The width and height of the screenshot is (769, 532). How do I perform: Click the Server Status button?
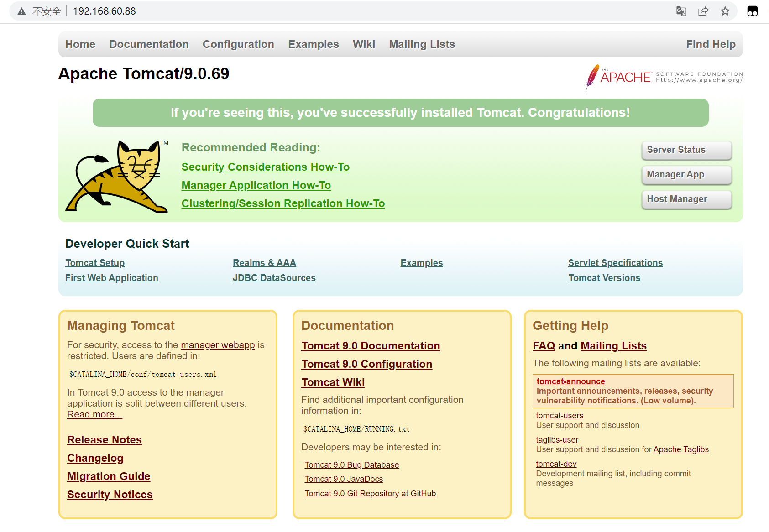click(686, 150)
